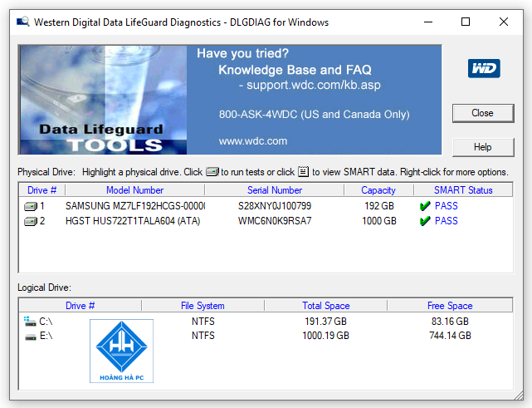Click the app icon in the title bar
Viewport: 532px width, 408px height.
23,22
